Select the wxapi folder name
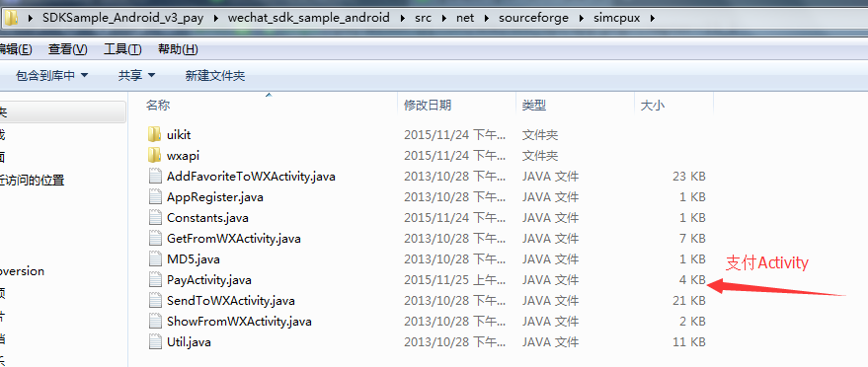 click(183, 156)
